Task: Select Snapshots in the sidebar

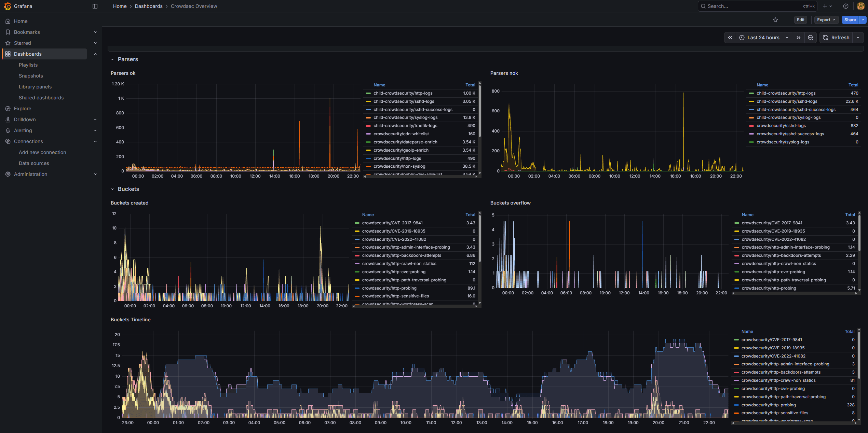Action: (31, 75)
